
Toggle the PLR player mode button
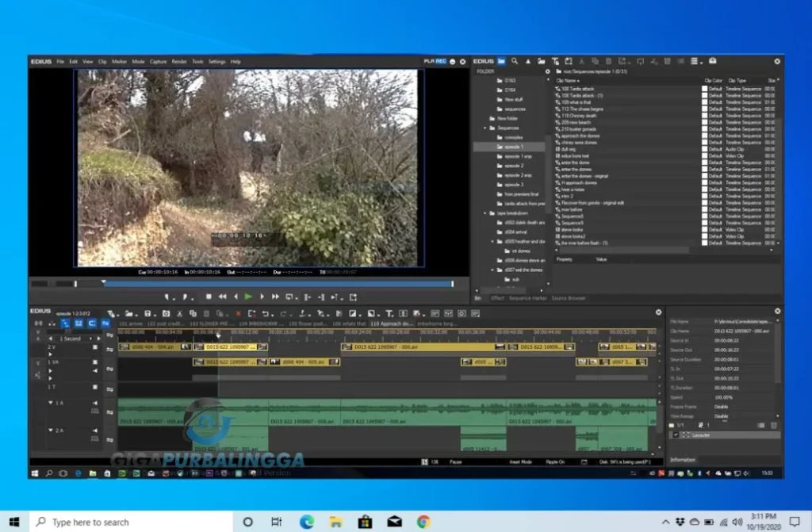(x=429, y=61)
